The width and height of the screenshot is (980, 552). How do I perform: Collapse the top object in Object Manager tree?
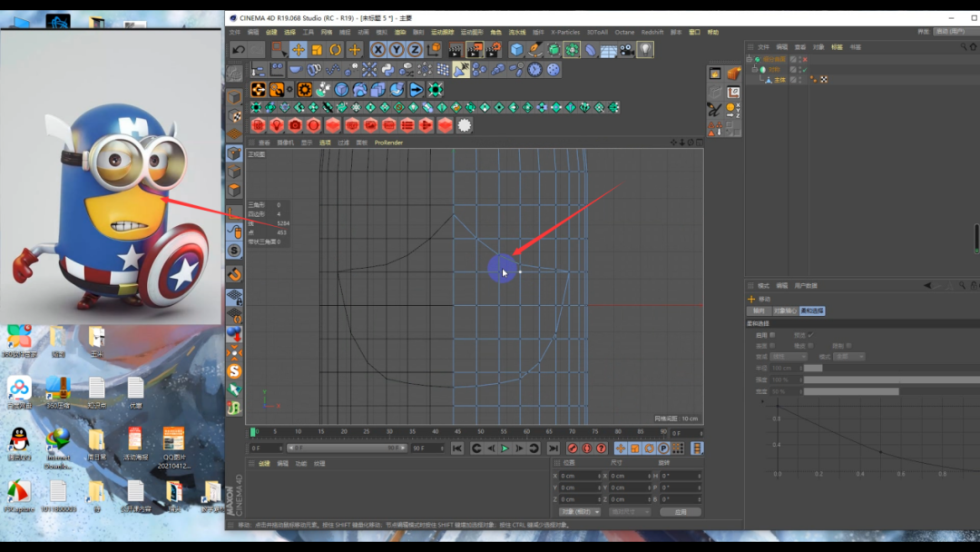coord(750,59)
